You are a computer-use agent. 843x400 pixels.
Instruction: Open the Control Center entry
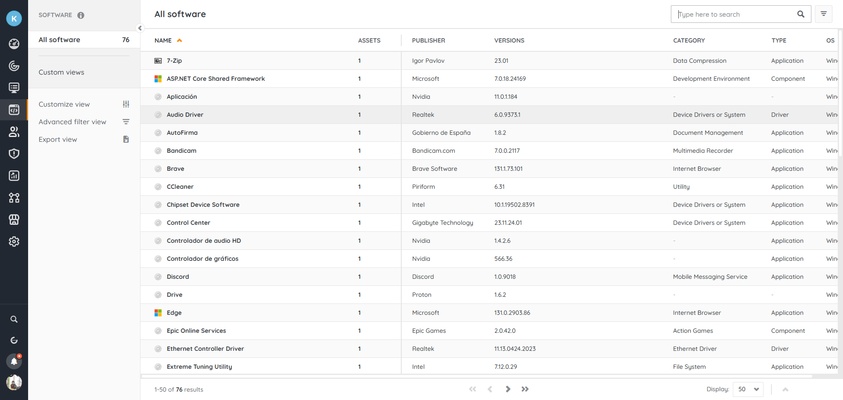click(x=188, y=223)
